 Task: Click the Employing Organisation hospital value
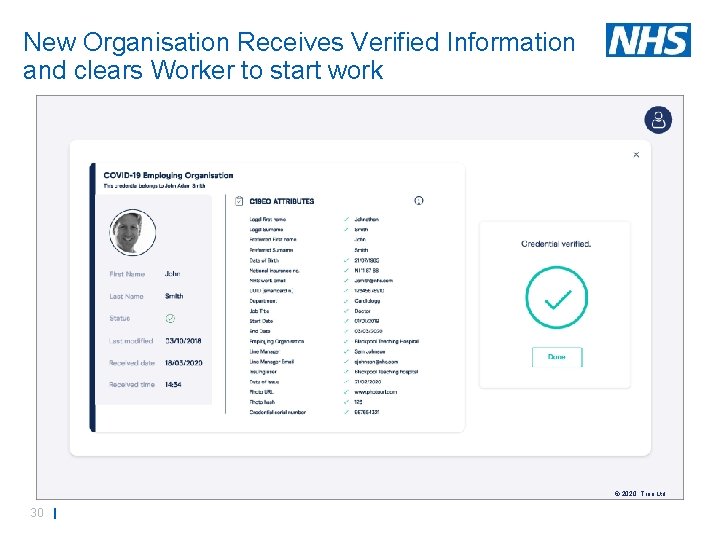387,341
